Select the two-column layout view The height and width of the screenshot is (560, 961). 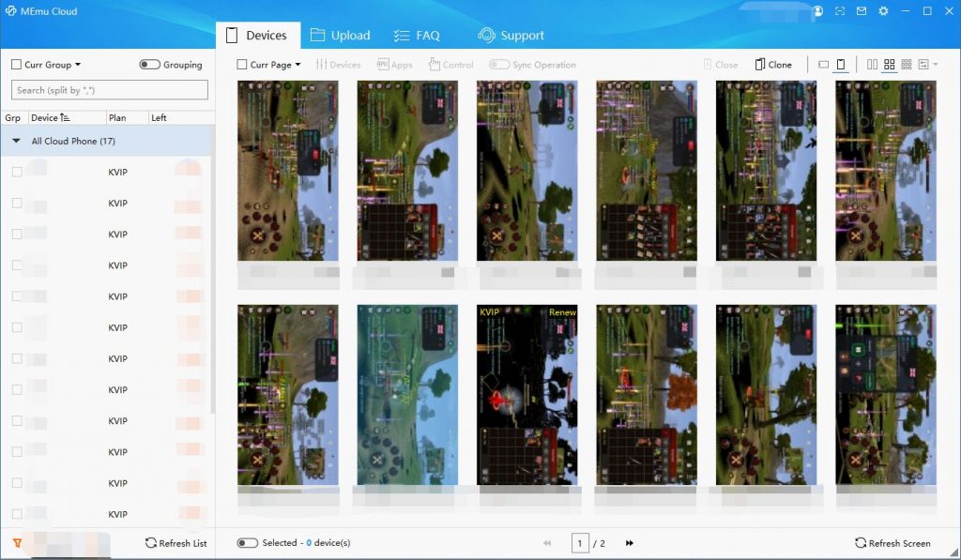[x=872, y=65]
